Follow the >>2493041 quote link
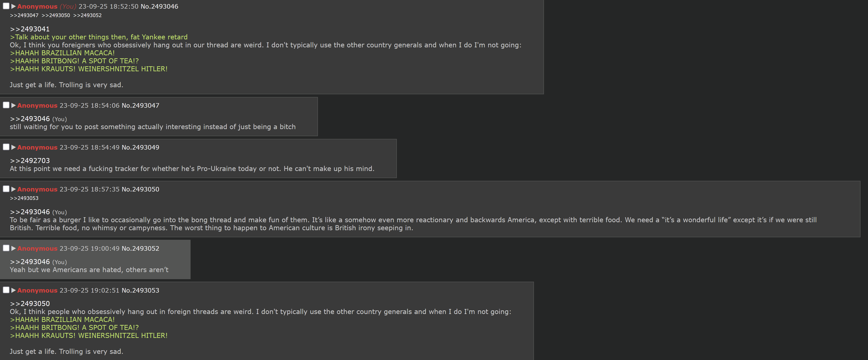 pyautogui.click(x=30, y=29)
